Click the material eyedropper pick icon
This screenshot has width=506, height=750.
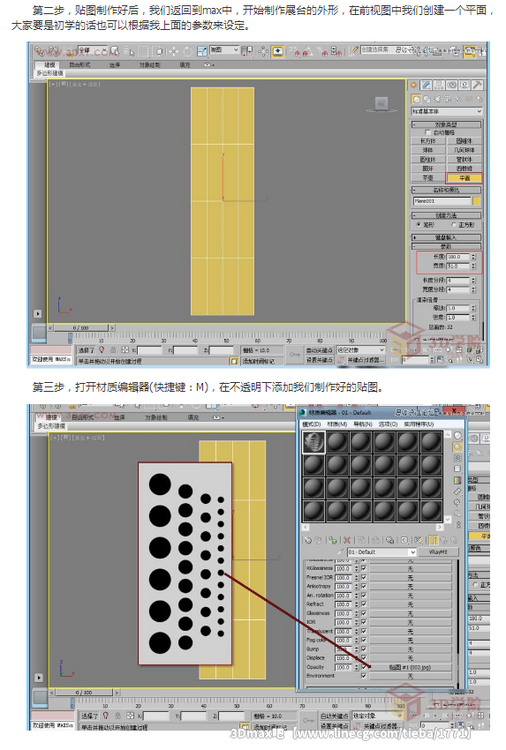(x=340, y=552)
